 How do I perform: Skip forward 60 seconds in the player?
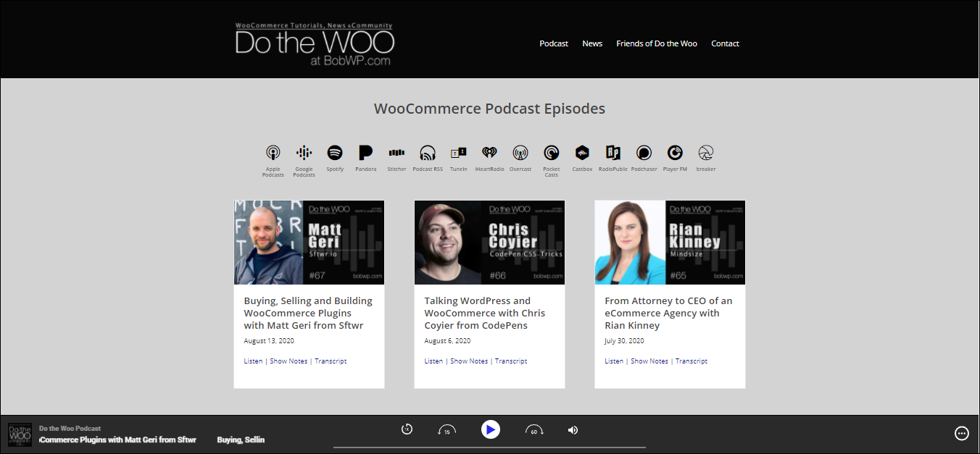(x=534, y=430)
